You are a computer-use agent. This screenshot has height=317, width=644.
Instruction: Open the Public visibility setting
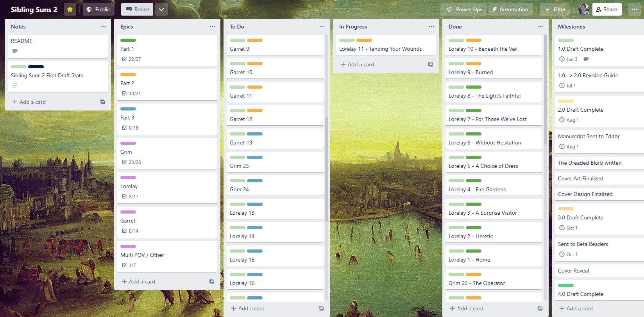[98, 9]
